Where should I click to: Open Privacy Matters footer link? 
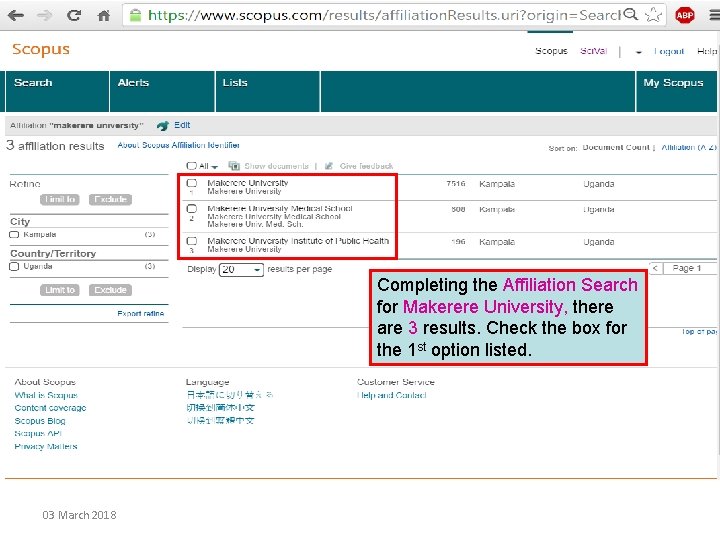pos(45,446)
